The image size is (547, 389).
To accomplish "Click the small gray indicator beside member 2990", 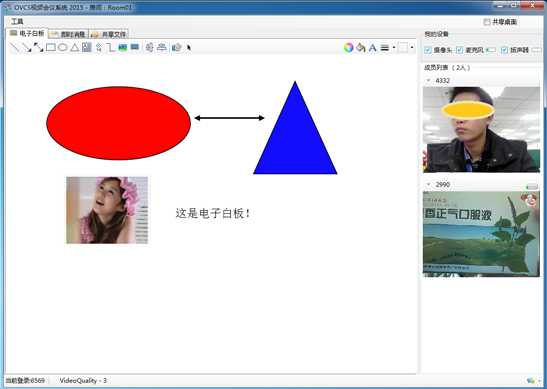I will tap(532, 187).
